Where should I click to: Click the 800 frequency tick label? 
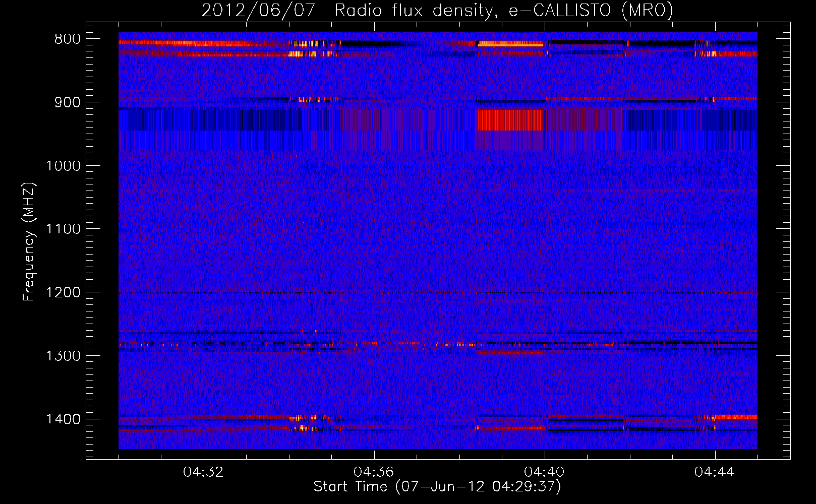click(67, 39)
